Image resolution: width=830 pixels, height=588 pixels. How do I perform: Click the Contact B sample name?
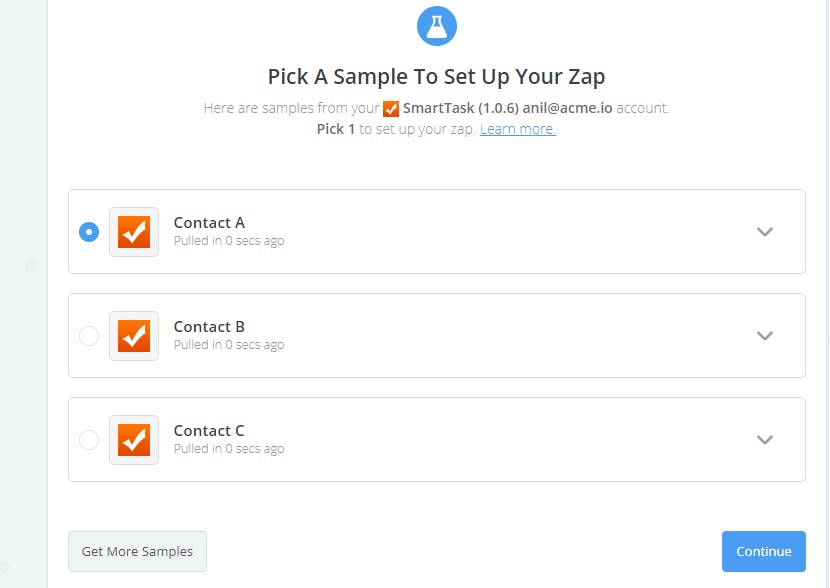[x=209, y=327]
